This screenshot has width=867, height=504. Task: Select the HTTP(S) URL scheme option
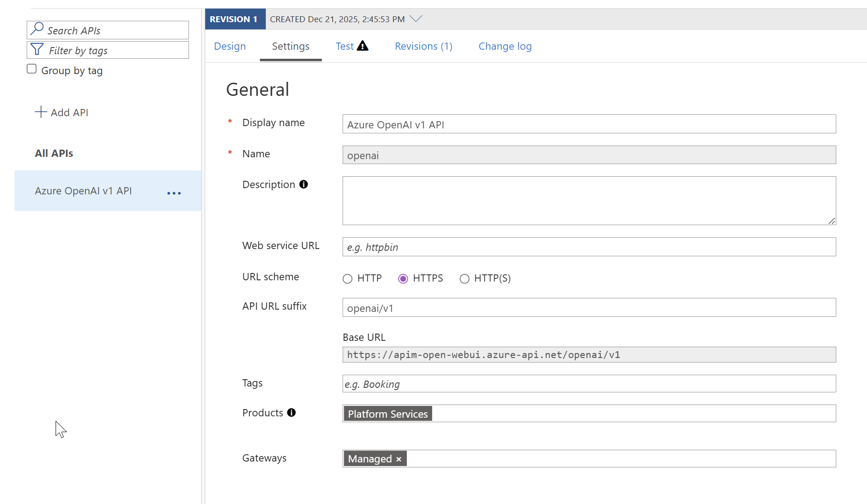coord(464,279)
